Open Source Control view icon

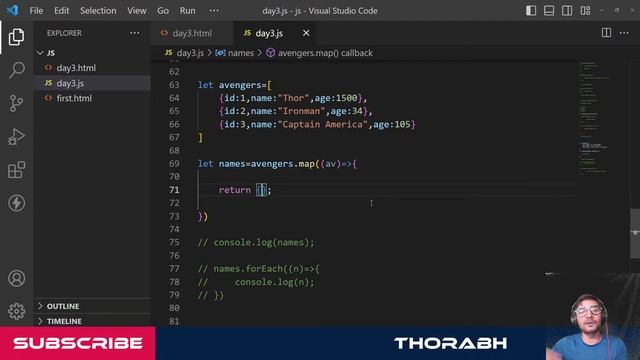pyautogui.click(x=16, y=103)
